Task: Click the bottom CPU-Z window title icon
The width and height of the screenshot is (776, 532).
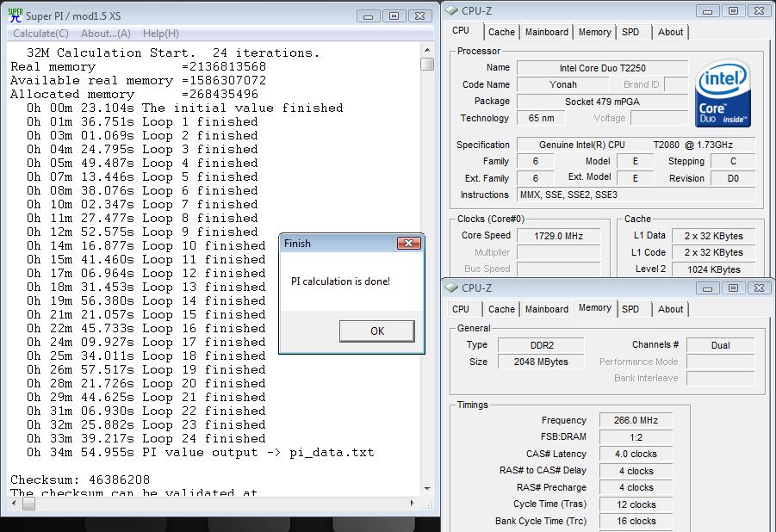Action: click(450, 288)
